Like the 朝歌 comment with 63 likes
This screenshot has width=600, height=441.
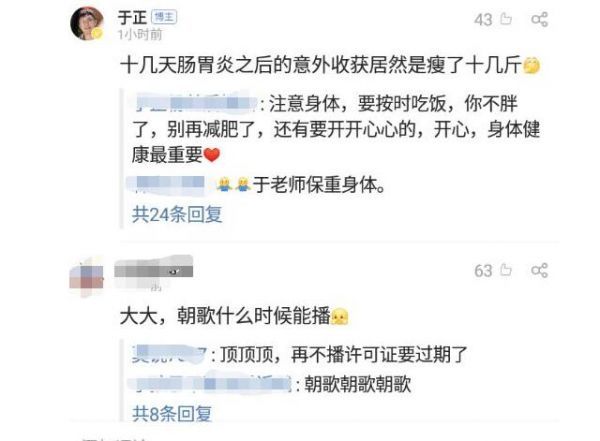pos(506,270)
